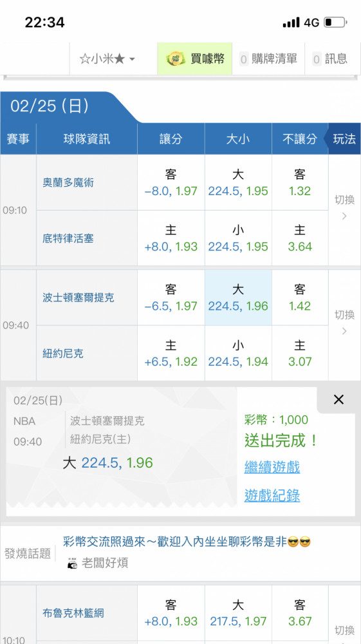Open 底特律活塞 team info
Viewport: 361px width, 644px height.
(x=68, y=238)
